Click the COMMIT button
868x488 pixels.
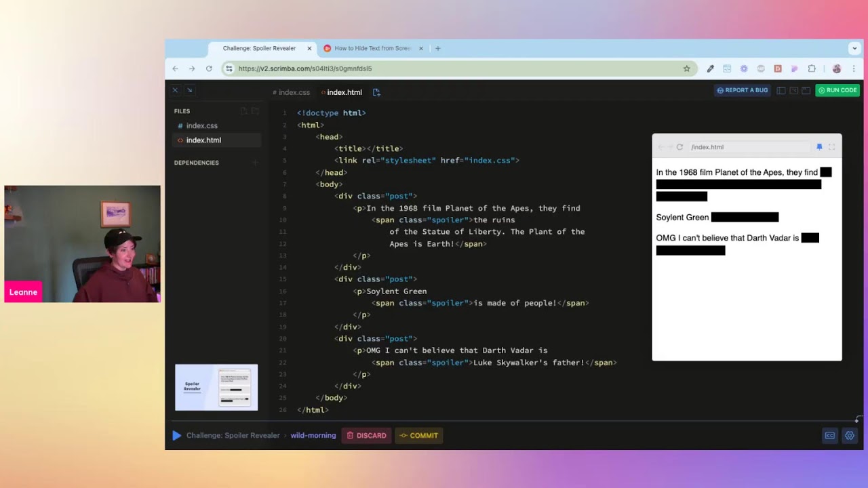click(419, 436)
